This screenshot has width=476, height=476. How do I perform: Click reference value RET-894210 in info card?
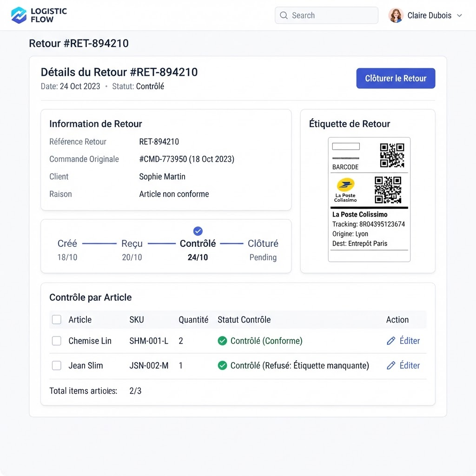click(159, 142)
